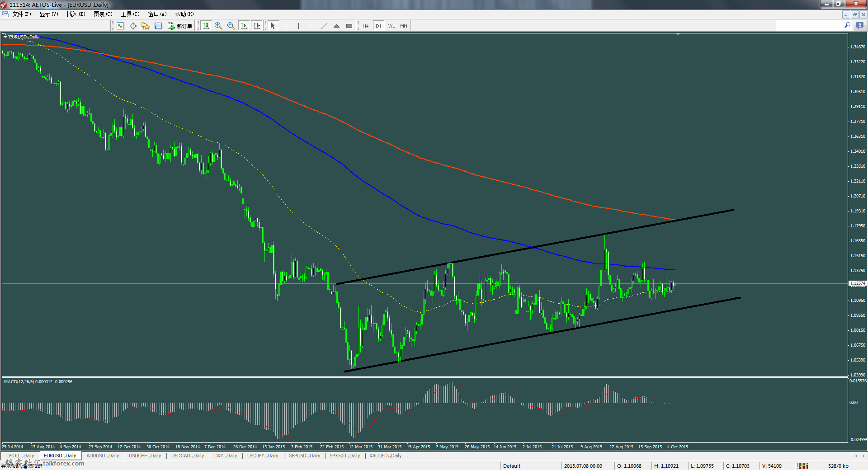Image resolution: width=868 pixels, height=470 pixels.
Task: Click the application icon in menu bar
Action: click(x=5, y=14)
